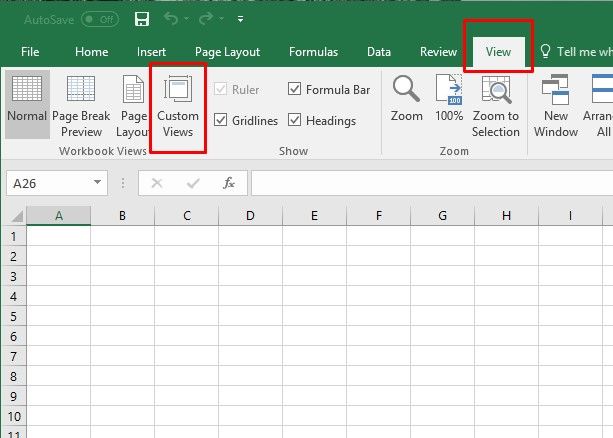Screen dimensions: 613x438
Task: Uncheck the Headings checkbox
Action: (294, 121)
